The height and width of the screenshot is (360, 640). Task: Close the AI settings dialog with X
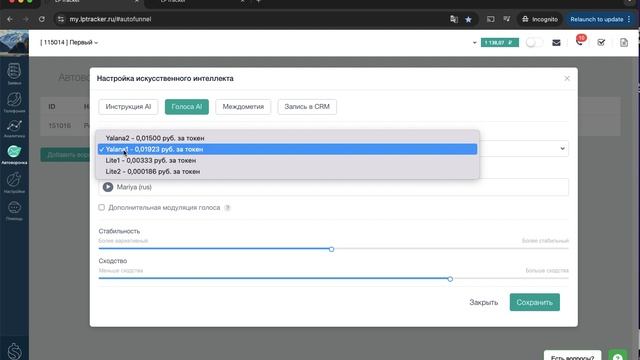pos(567,78)
